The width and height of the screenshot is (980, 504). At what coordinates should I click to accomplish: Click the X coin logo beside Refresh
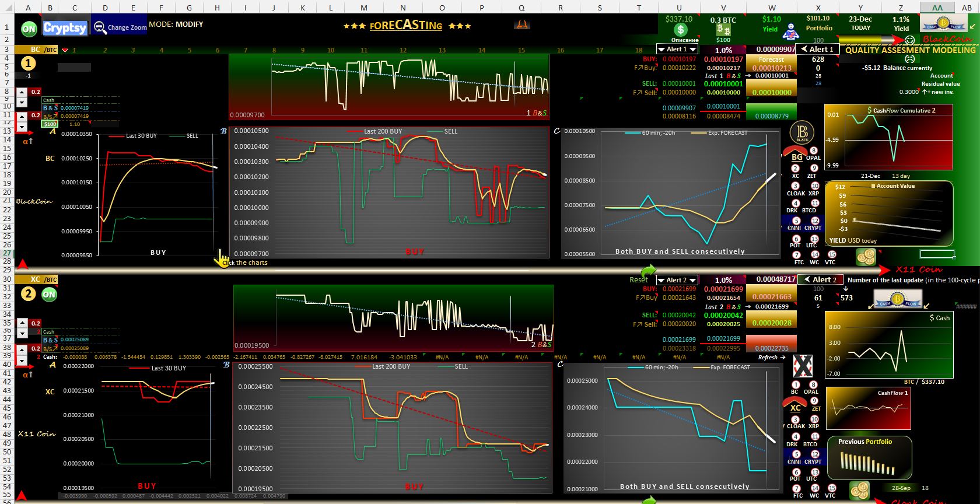pos(803,366)
